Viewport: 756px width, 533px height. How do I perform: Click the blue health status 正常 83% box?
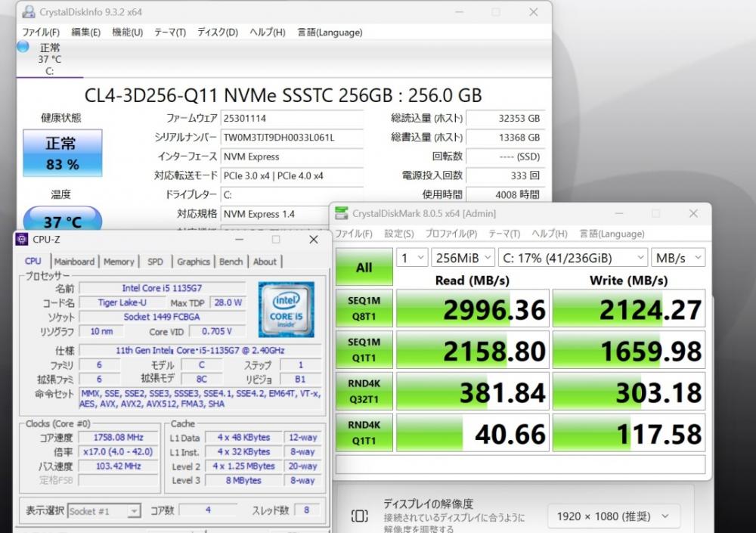[x=63, y=153]
